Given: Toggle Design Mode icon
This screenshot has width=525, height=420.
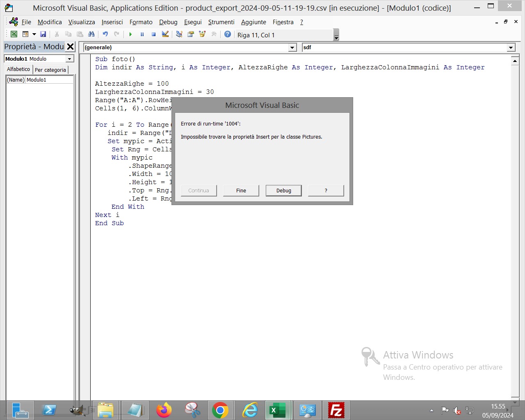Looking at the screenshot, I should pos(165,34).
